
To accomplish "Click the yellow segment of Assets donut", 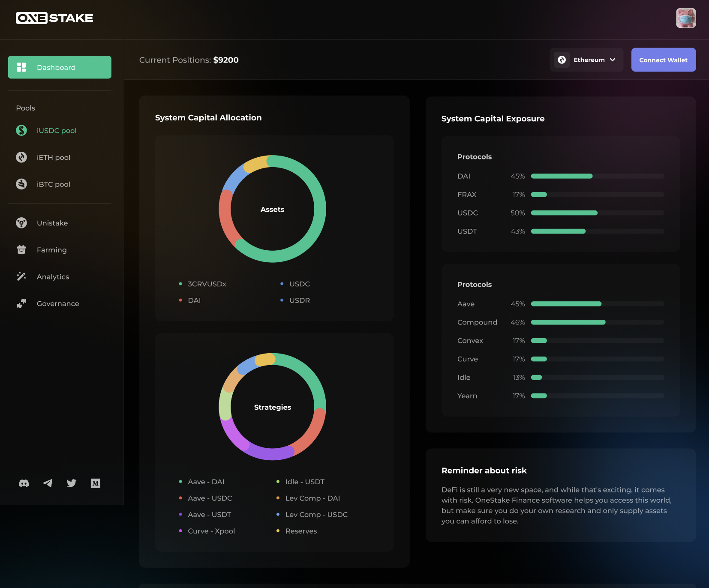I will coord(256,164).
